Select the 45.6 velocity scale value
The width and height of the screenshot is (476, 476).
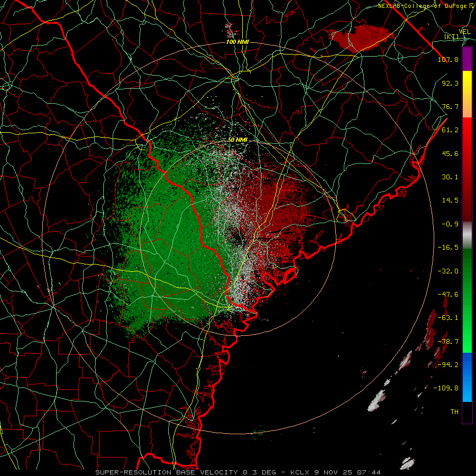[x=450, y=153]
